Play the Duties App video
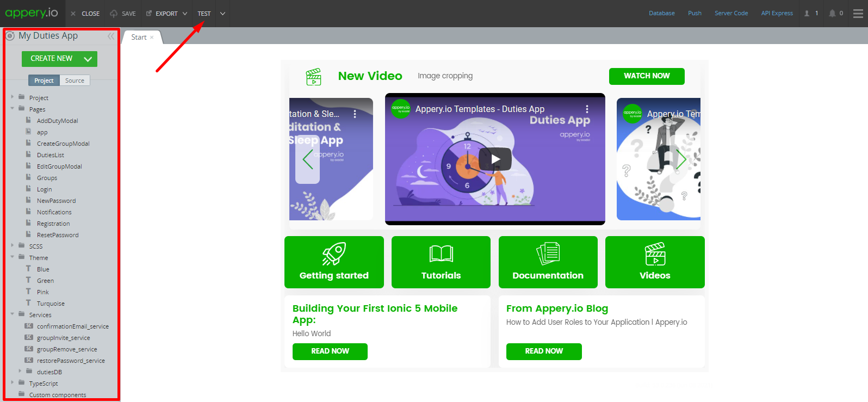 [495, 159]
